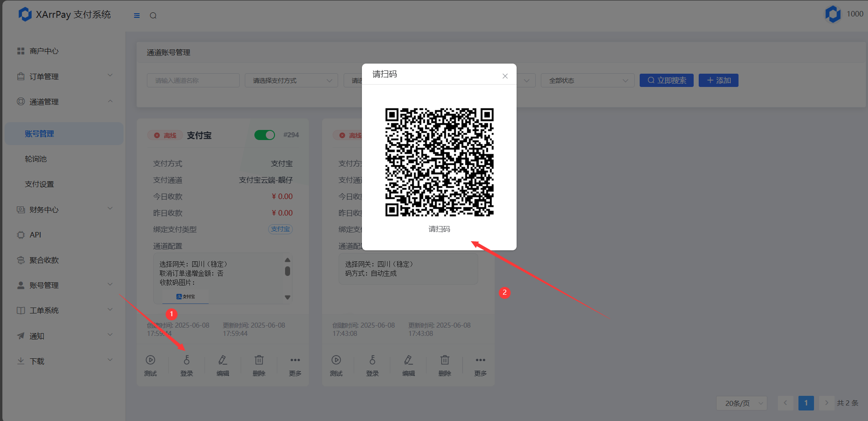Open the 支付设置 submenu item

click(x=39, y=184)
